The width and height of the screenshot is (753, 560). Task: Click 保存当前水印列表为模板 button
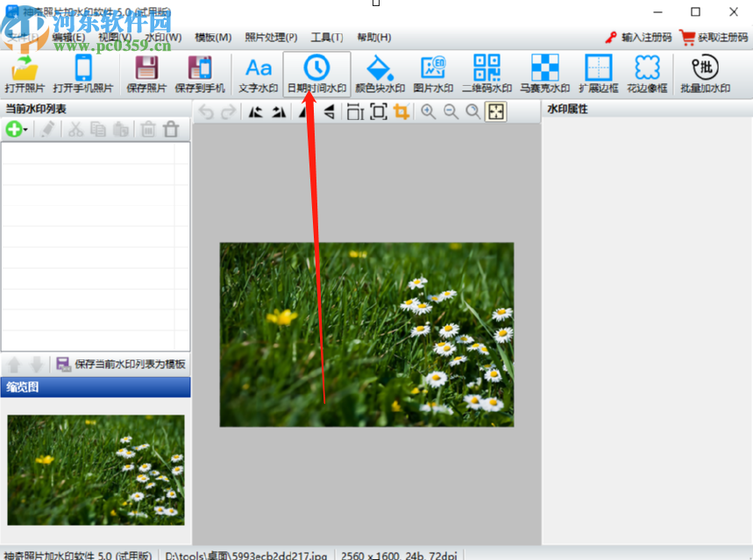point(121,365)
